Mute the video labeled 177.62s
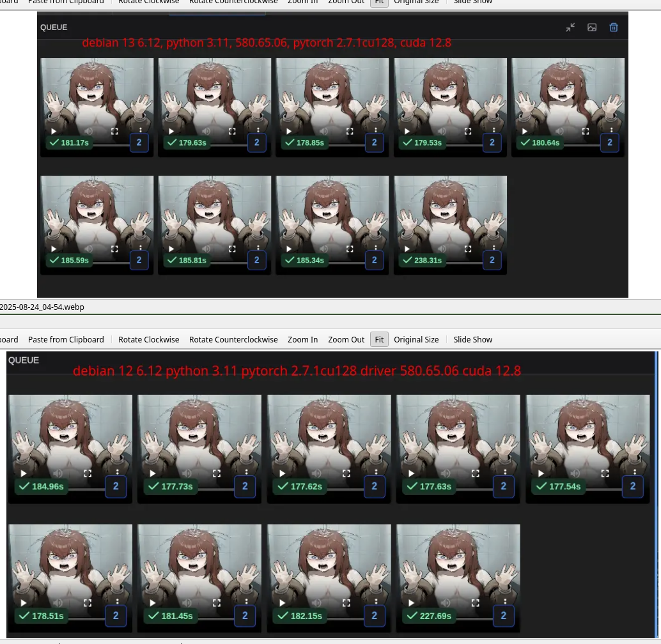 316,473
